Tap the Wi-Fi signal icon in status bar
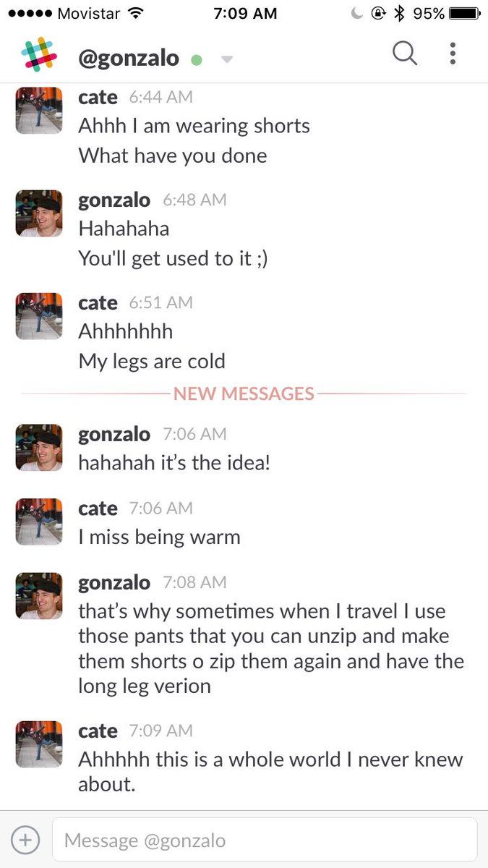488x868 pixels. pyautogui.click(x=134, y=13)
